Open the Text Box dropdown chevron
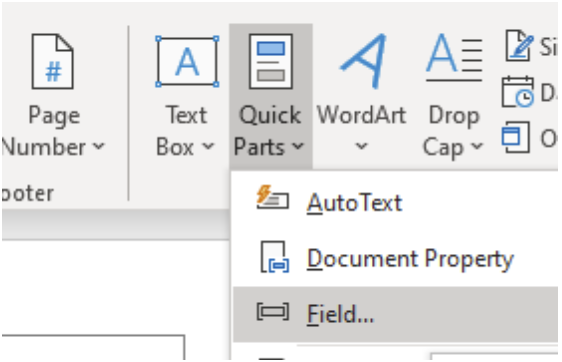This screenshot has width=562, height=362. pos(208,146)
